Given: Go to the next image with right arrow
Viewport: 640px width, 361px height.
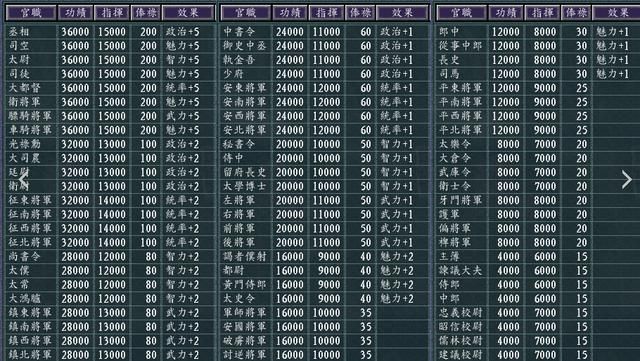Looking at the screenshot, I should click(627, 179).
